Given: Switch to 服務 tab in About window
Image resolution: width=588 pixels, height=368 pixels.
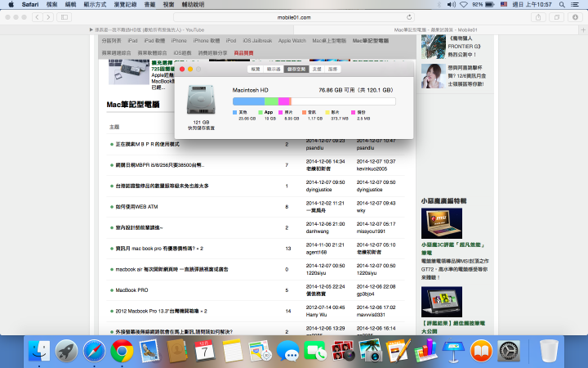Looking at the screenshot, I should pyautogui.click(x=332, y=69).
